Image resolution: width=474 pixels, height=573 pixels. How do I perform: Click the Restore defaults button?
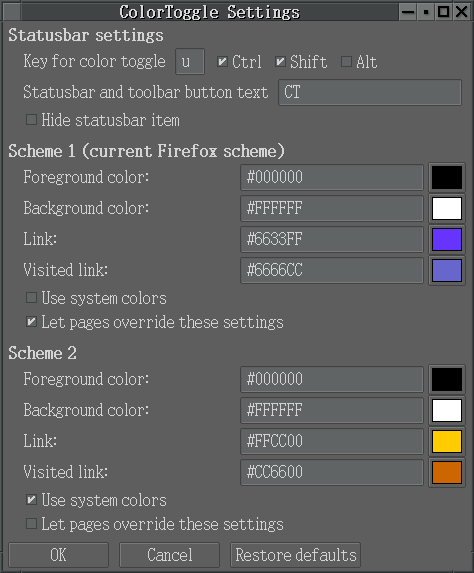point(295,555)
